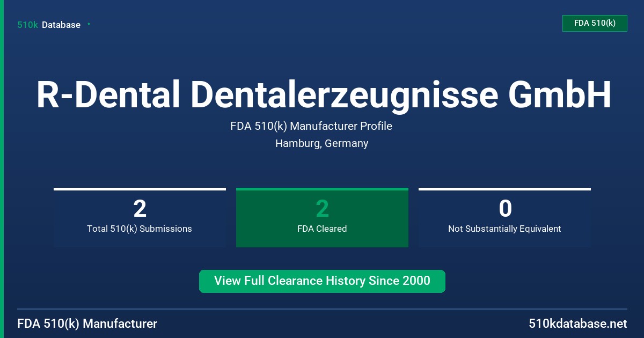Image resolution: width=644 pixels, height=338 pixels.
Task: Click the FDA 510(k) Manufacturer footer text
Action: [x=87, y=324]
